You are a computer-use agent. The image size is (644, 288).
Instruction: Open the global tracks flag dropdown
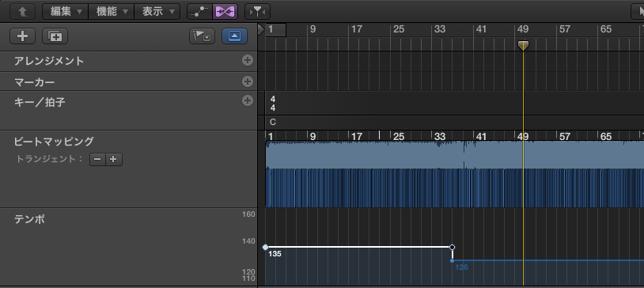202,36
